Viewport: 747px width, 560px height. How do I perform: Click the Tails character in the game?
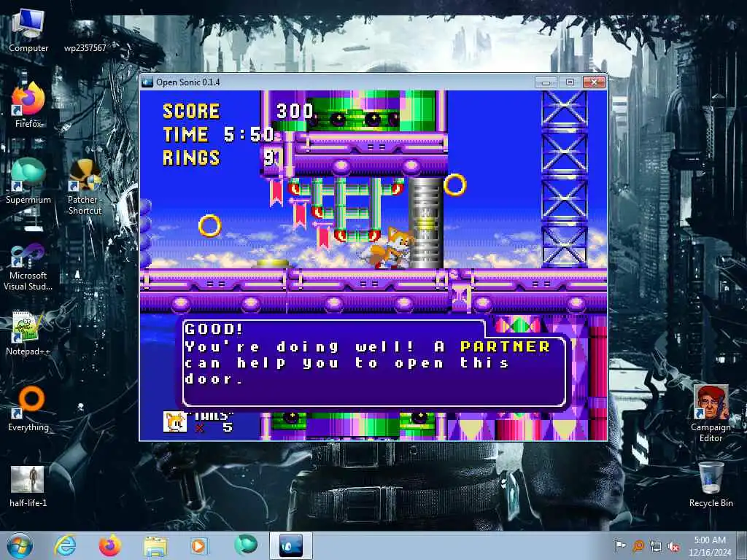point(388,248)
